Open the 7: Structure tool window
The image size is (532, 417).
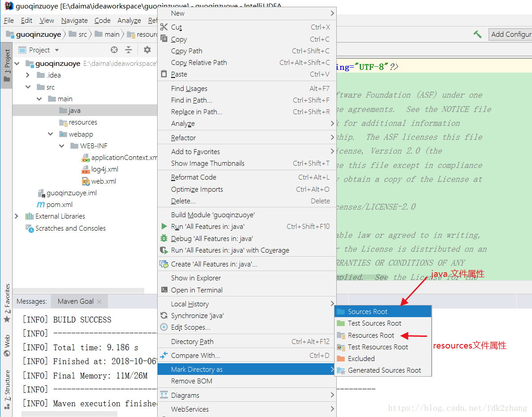[7, 389]
